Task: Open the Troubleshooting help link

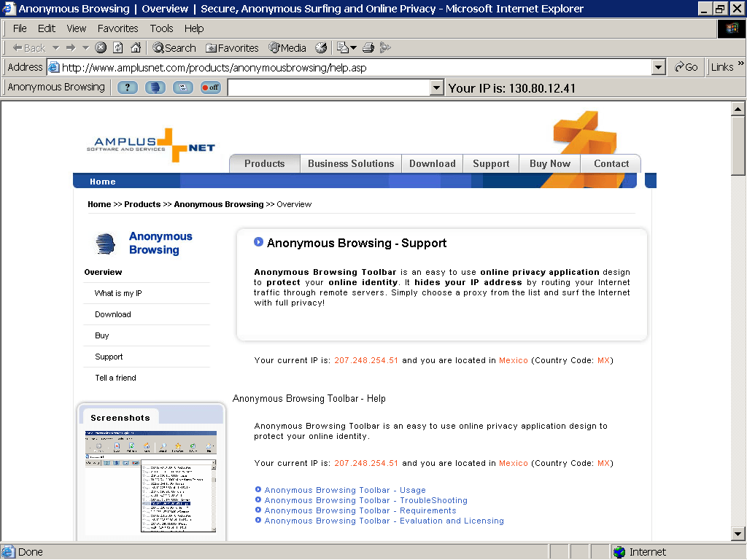Action: coord(365,500)
